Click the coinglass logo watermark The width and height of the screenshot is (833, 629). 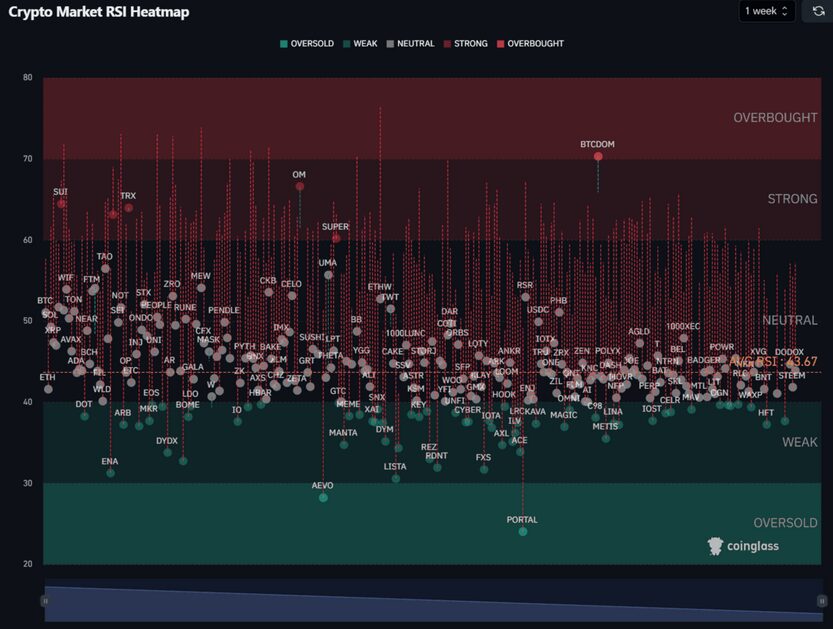743,546
